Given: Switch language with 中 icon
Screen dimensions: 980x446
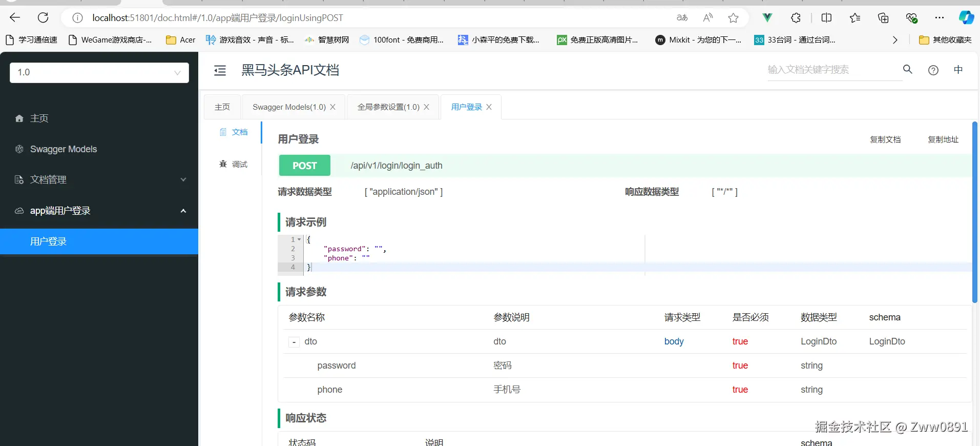Looking at the screenshot, I should [x=958, y=70].
